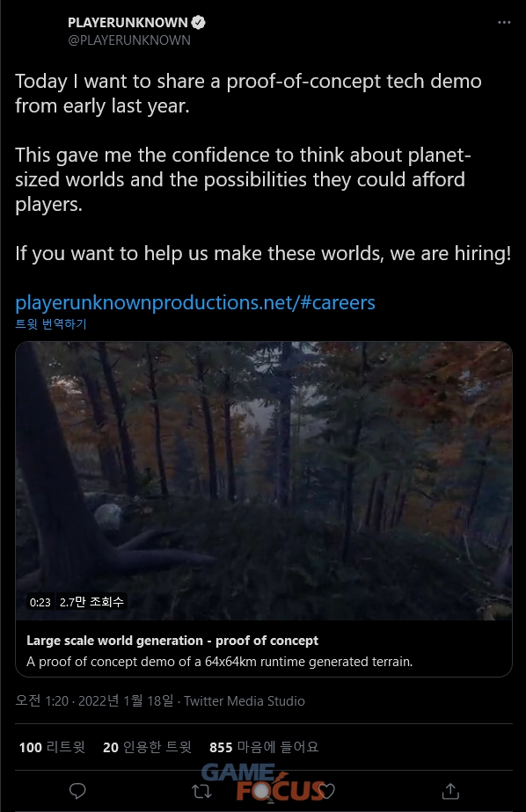526x812 pixels.
Task: Click the retweet arrows icon
Action: tap(201, 791)
